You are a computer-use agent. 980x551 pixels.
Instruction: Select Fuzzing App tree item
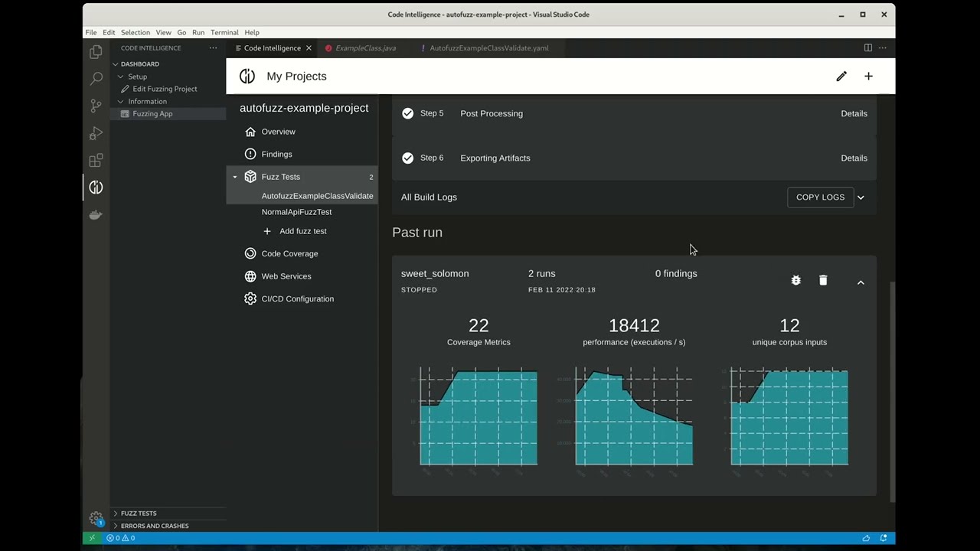[152, 113]
